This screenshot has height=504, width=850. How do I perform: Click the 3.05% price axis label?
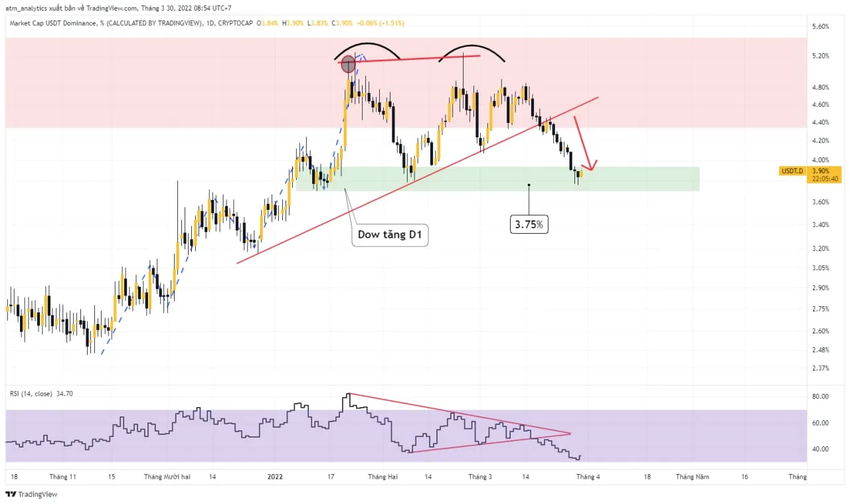(x=819, y=268)
